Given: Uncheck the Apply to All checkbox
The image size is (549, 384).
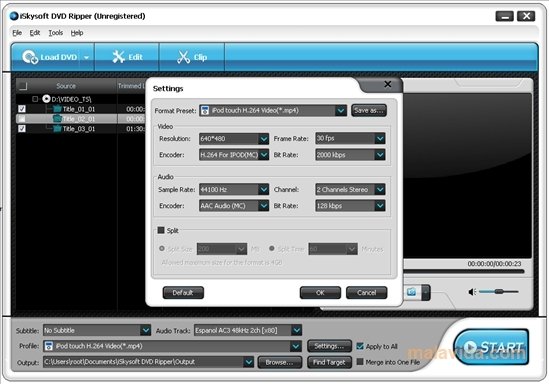Looking at the screenshot, I should (x=360, y=346).
